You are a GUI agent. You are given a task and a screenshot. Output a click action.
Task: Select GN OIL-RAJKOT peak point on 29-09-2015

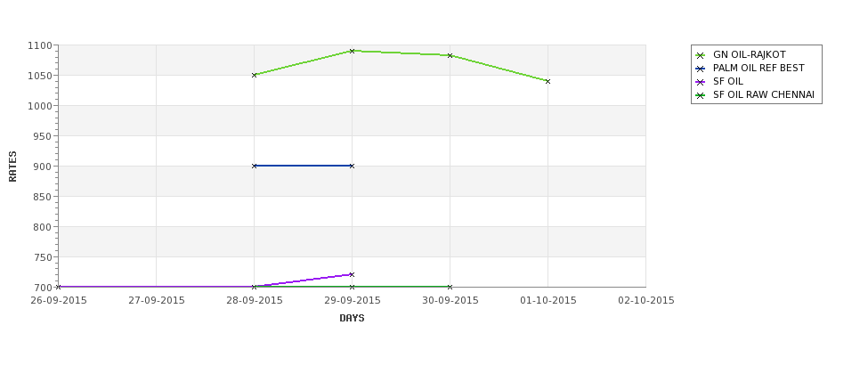352,51
